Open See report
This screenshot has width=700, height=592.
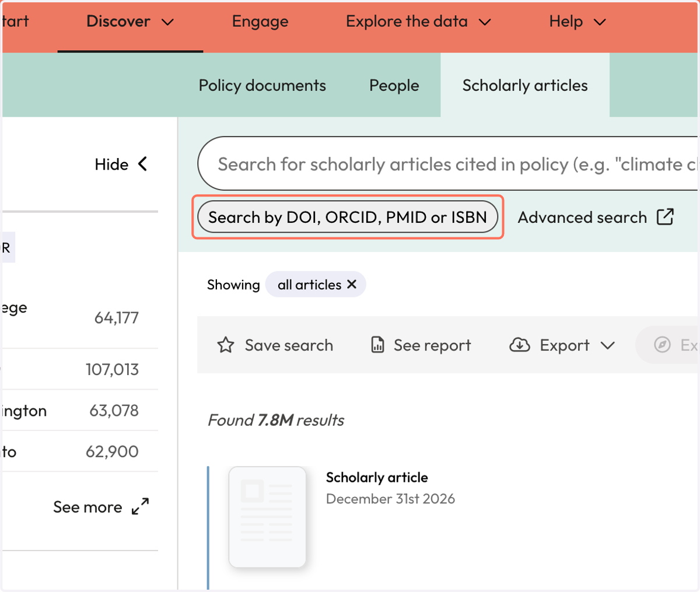click(421, 345)
